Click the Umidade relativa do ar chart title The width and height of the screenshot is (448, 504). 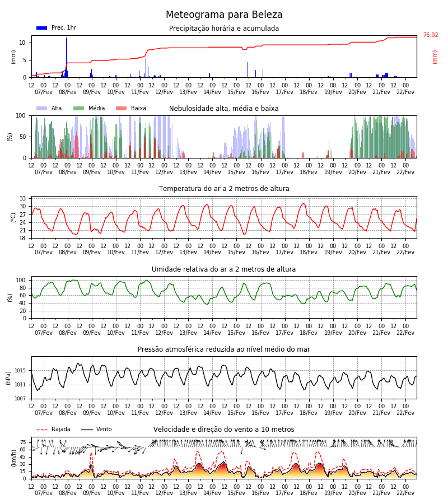223,269
